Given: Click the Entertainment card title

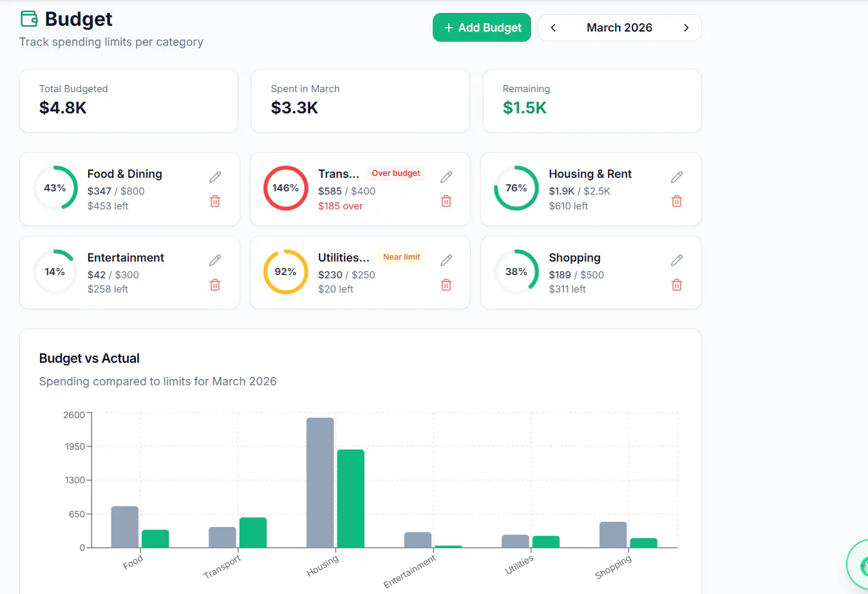Looking at the screenshot, I should click(126, 258).
